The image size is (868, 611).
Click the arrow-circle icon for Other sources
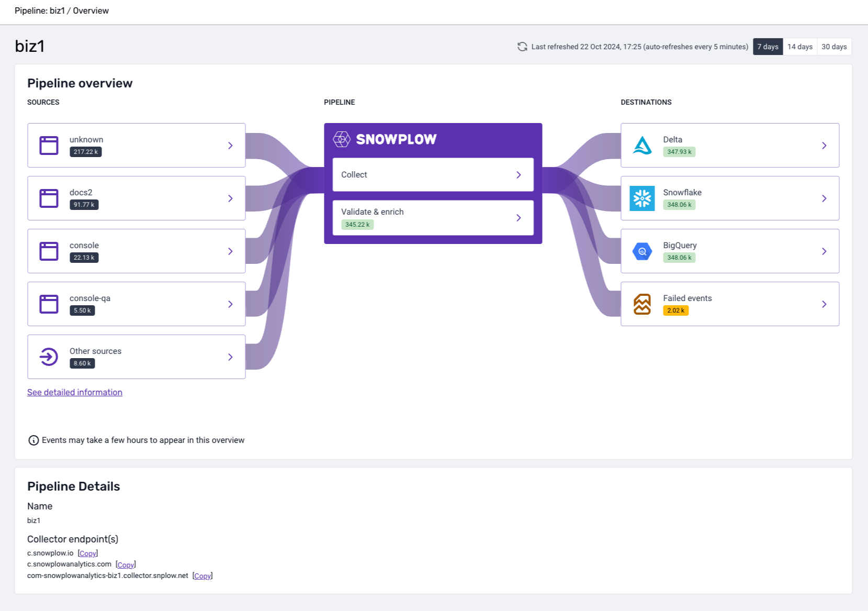coord(49,357)
